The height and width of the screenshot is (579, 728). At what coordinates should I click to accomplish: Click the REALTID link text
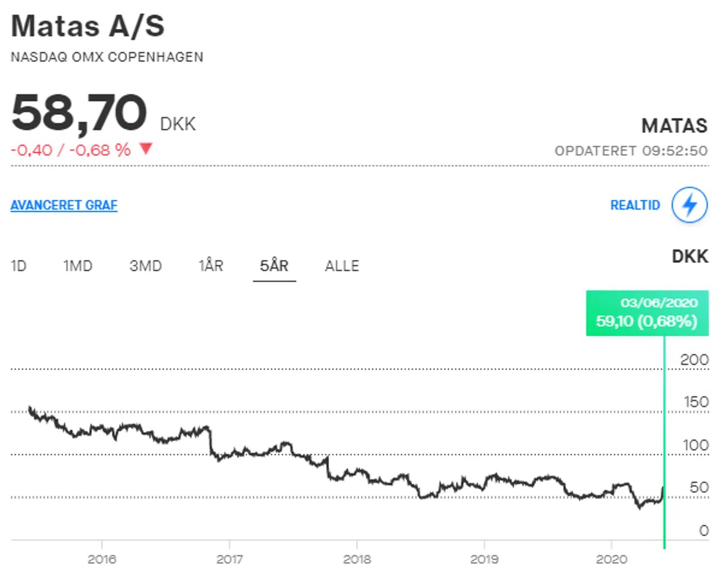coord(635,205)
